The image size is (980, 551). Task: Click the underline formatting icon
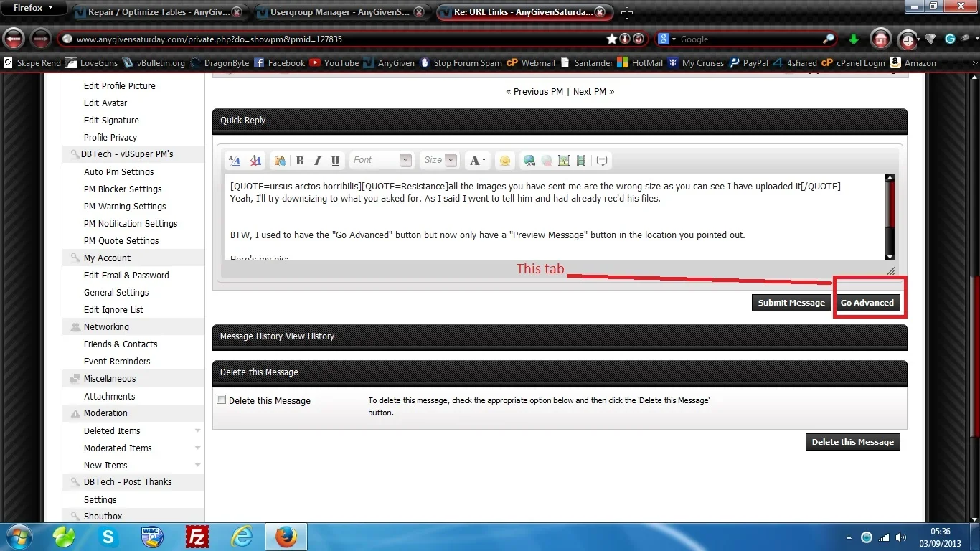pos(335,161)
